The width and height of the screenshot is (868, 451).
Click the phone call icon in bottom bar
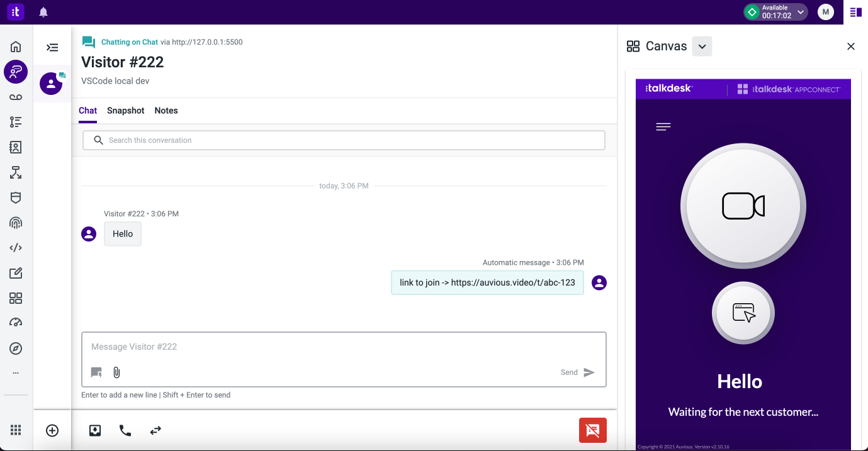[x=125, y=430]
